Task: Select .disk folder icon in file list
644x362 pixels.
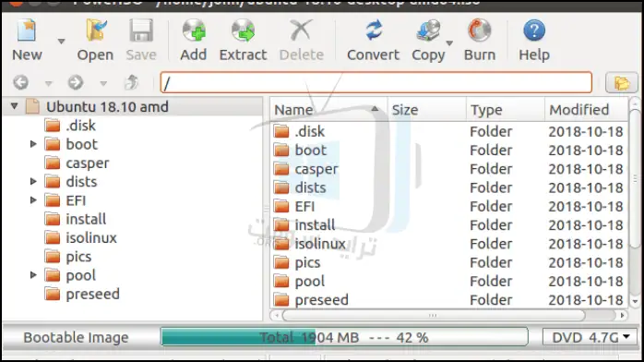Action: (281, 131)
